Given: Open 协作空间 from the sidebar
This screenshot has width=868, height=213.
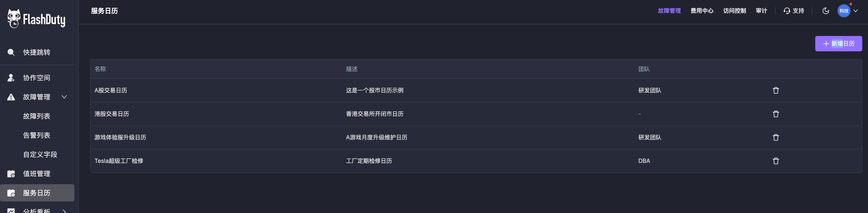Looking at the screenshot, I should pyautogui.click(x=36, y=77).
